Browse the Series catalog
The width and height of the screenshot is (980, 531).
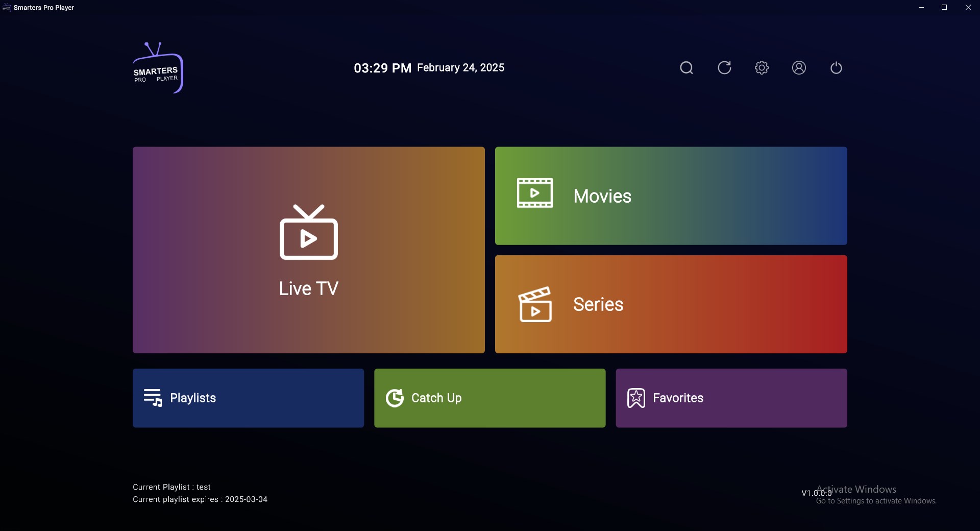pyautogui.click(x=670, y=304)
